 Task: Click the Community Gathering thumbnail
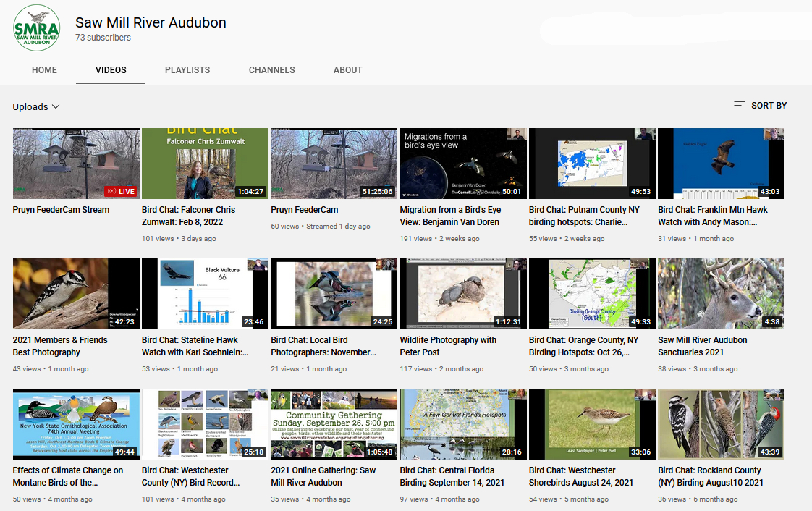[x=334, y=424]
